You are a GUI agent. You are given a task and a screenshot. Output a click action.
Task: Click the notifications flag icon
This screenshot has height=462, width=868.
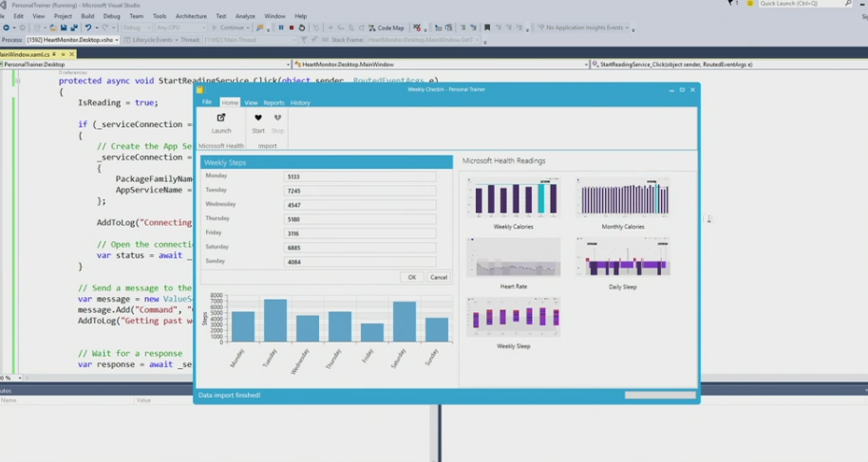730,3
